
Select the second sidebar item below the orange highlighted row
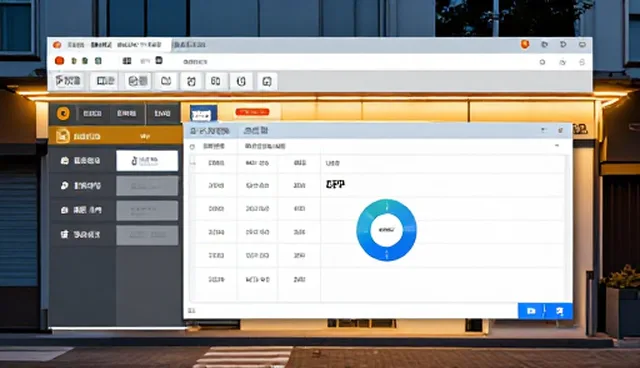pos(81,186)
